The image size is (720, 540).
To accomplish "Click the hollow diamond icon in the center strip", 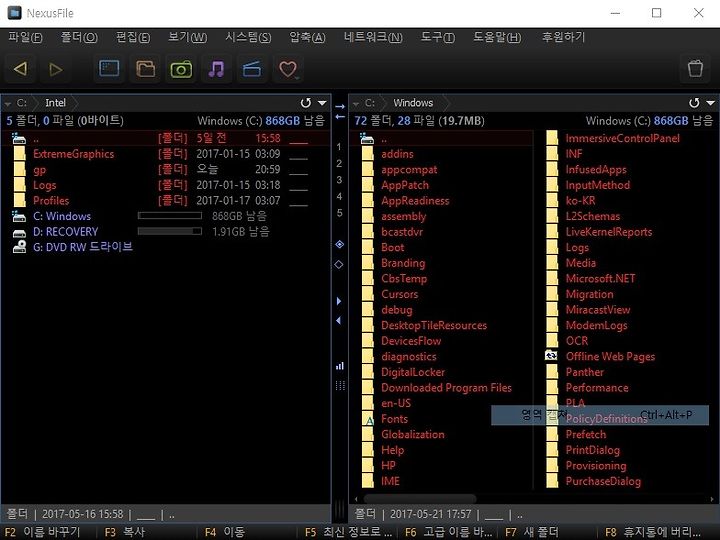I will [339, 264].
